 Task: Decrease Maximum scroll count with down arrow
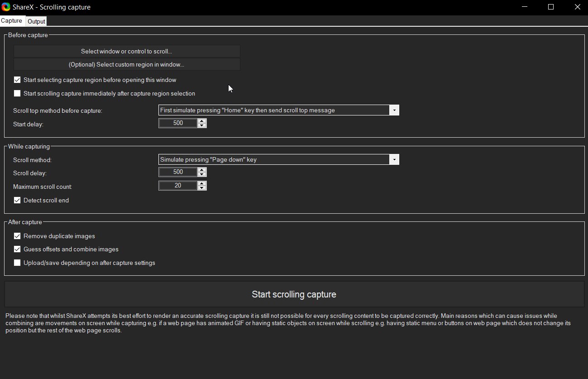click(x=202, y=188)
